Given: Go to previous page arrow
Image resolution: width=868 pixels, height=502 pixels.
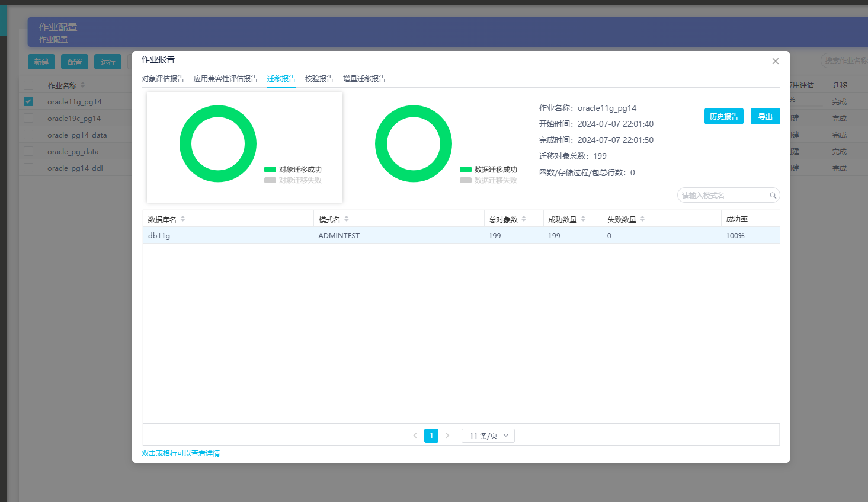Looking at the screenshot, I should pos(415,436).
